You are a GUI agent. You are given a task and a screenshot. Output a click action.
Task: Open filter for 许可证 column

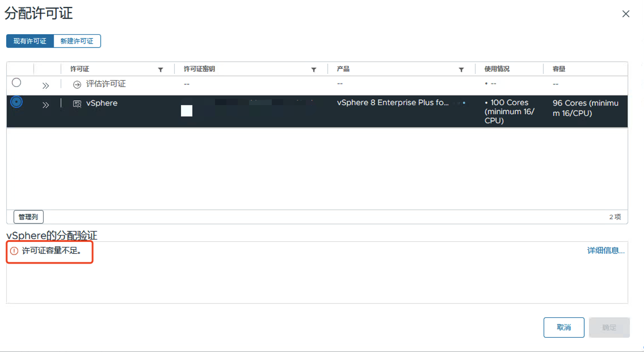coord(161,70)
